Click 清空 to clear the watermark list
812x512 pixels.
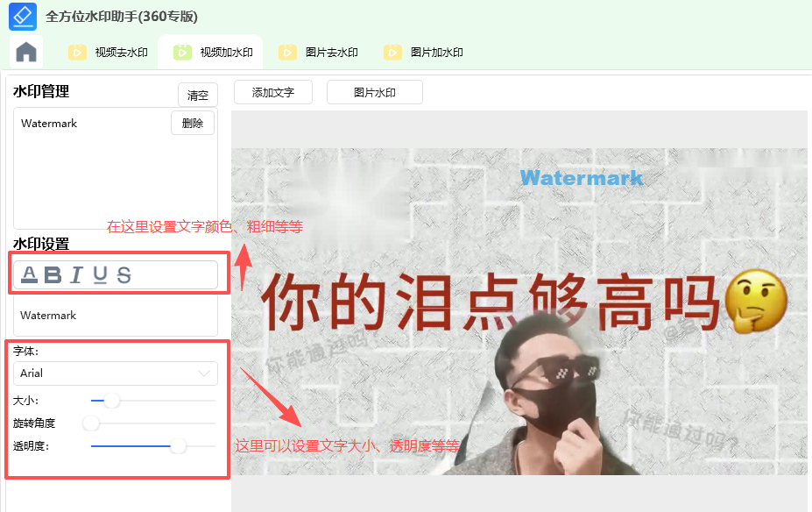coord(197,95)
